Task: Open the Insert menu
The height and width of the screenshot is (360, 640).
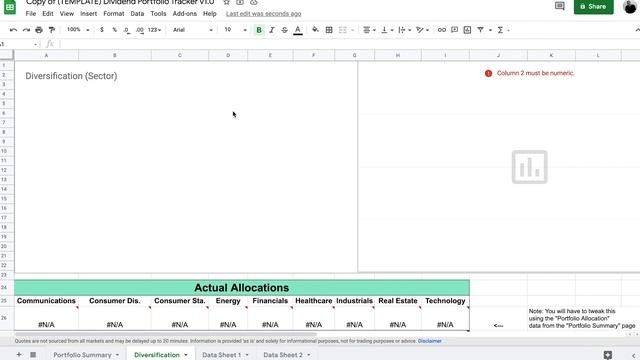Action: [x=89, y=13]
